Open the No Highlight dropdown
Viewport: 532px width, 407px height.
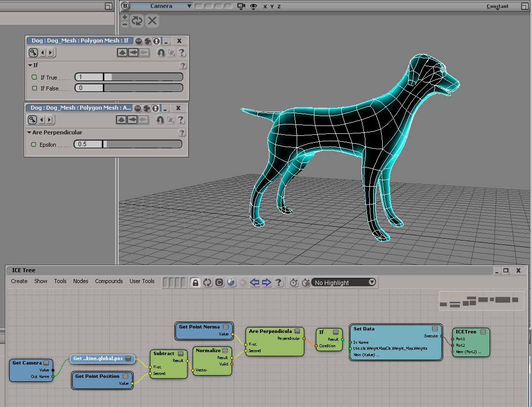(344, 283)
